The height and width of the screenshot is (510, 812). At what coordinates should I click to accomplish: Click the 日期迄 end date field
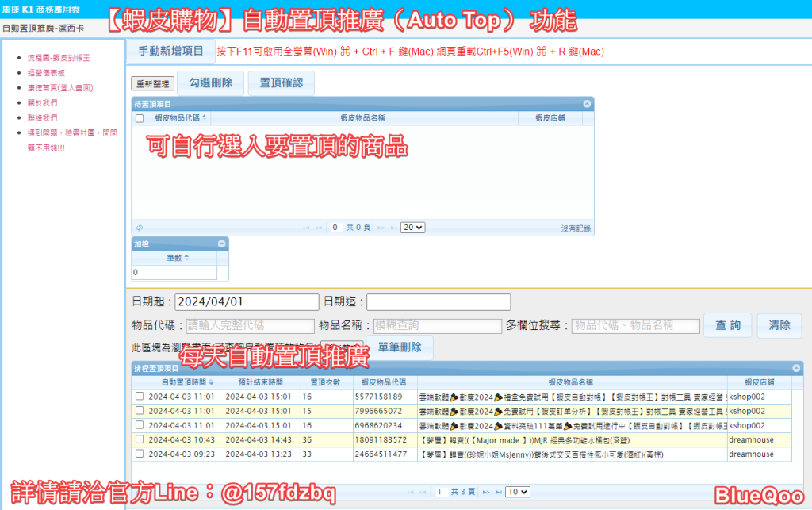[x=439, y=302]
